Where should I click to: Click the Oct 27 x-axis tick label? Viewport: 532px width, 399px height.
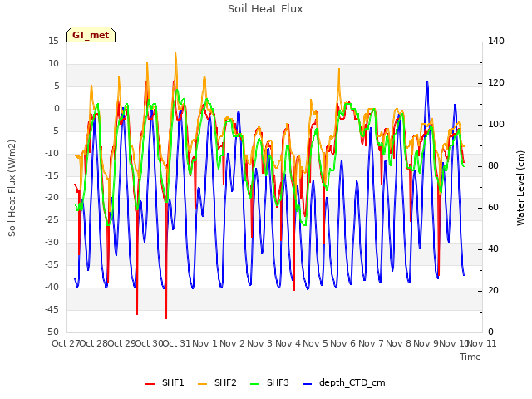(66, 343)
